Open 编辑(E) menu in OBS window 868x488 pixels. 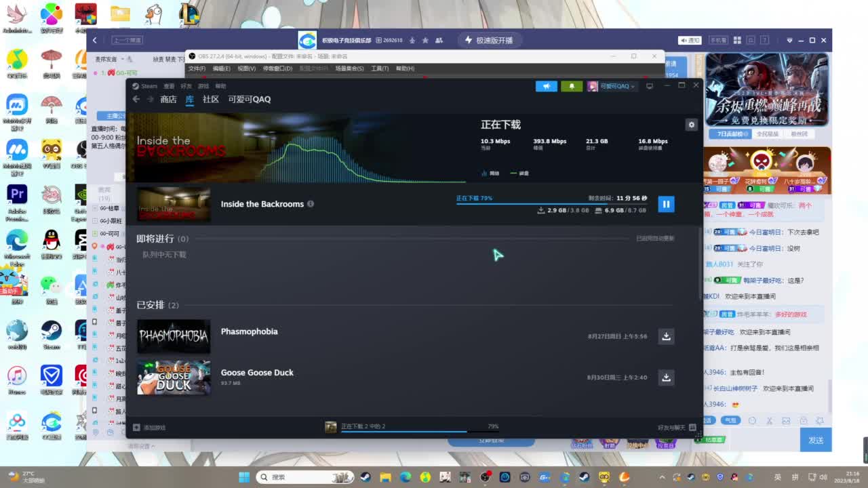point(221,68)
